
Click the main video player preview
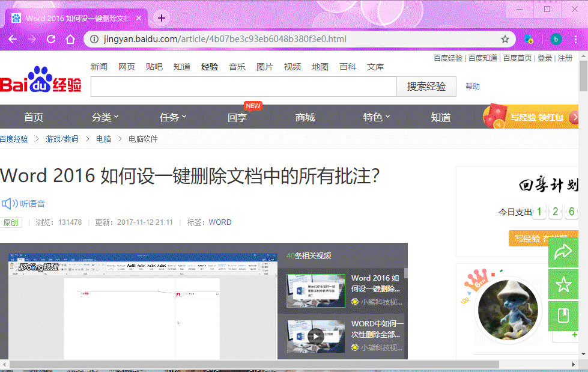[x=143, y=306]
